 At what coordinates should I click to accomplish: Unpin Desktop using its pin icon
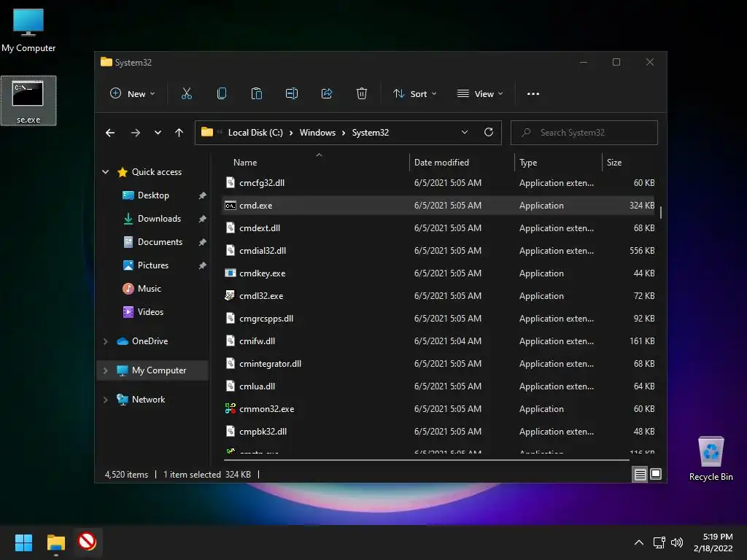tap(202, 195)
